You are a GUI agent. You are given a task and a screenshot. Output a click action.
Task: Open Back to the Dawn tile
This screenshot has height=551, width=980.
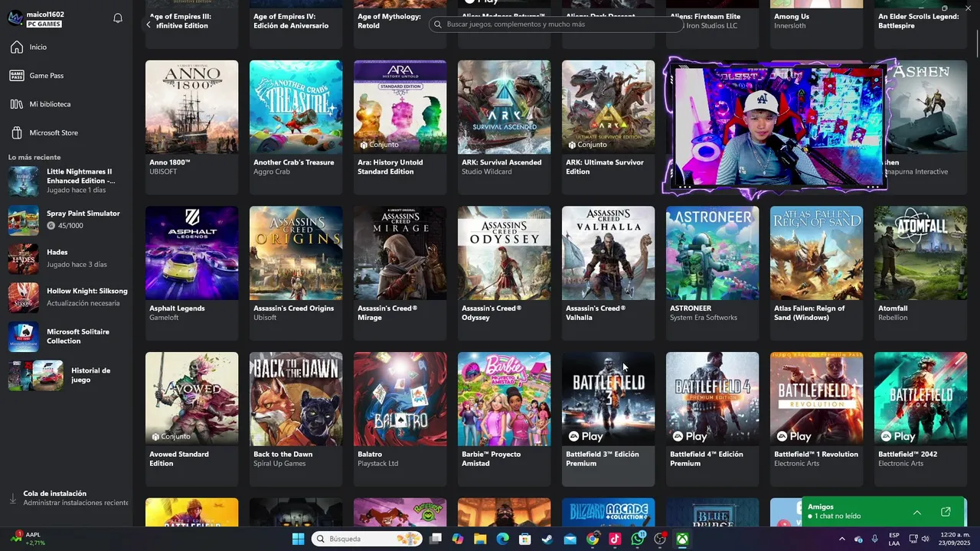click(x=296, y=419)
